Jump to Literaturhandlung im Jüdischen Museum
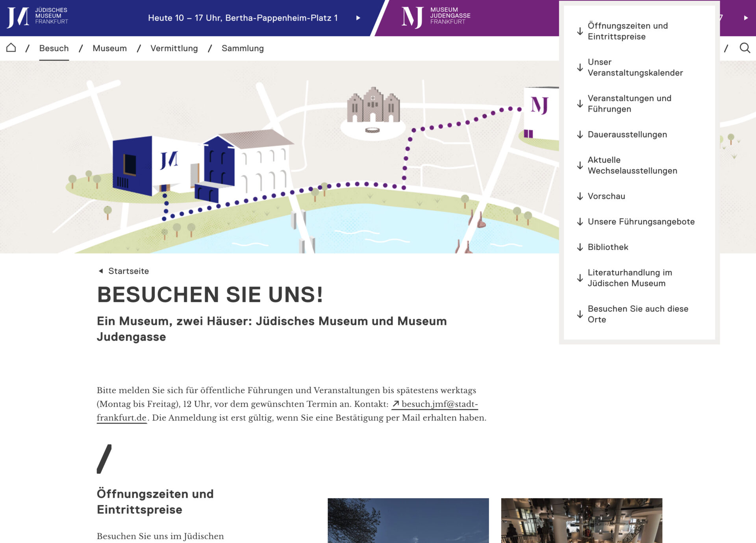The width and height of the screenshot is (756, 543). point(630,278)
